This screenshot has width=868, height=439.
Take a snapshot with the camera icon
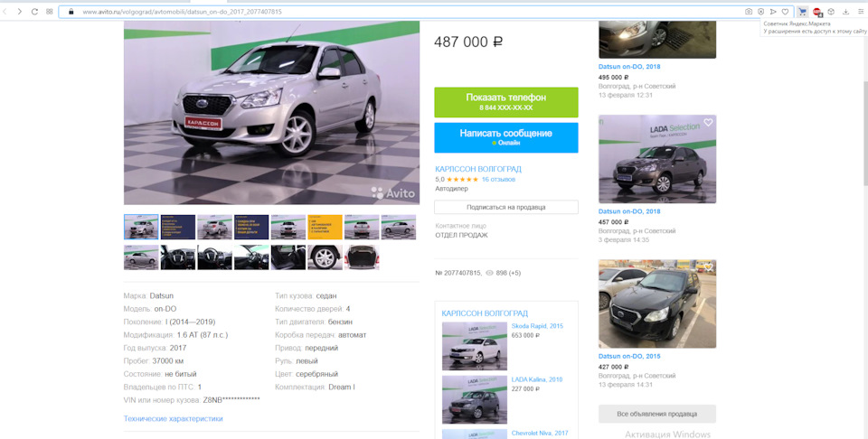tap(749, 11)
